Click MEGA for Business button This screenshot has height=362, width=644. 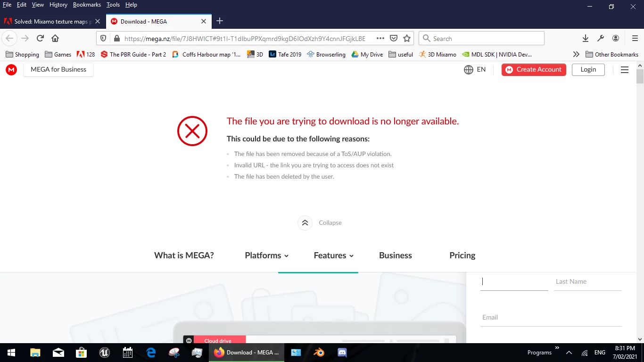click(58, 70)
